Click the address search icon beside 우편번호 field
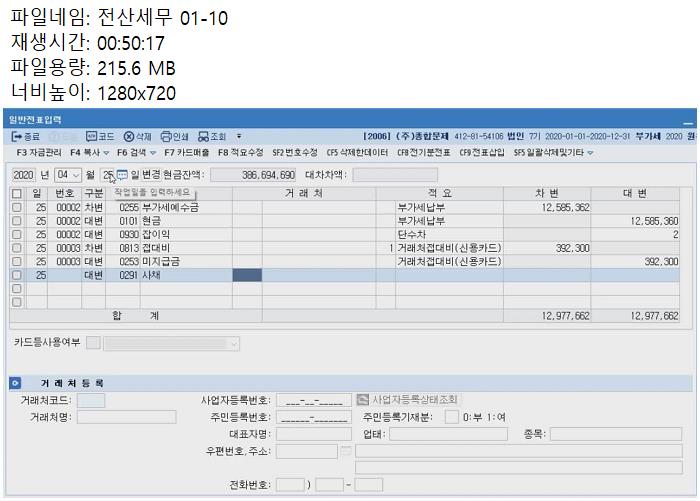 (346, 451)
